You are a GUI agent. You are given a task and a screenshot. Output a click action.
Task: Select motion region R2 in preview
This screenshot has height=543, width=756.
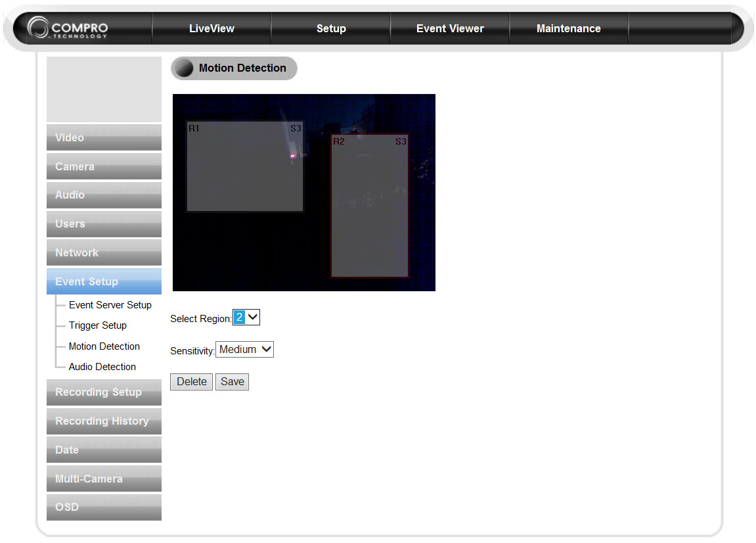click(370, 206)
